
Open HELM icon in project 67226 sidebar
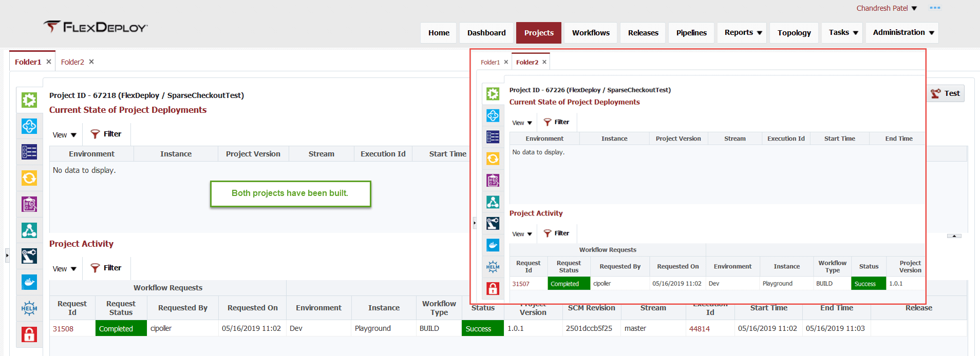pos(493,267)
